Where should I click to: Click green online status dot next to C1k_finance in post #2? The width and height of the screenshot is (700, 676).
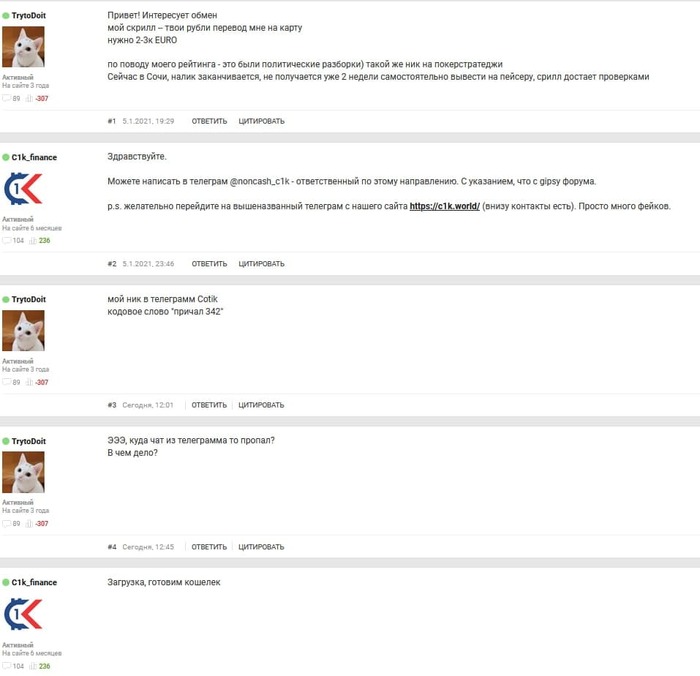click(x=6, y=157)
